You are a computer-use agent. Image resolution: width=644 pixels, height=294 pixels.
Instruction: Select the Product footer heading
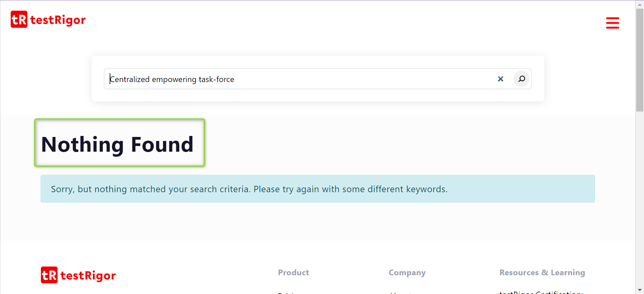click(293, 273)
